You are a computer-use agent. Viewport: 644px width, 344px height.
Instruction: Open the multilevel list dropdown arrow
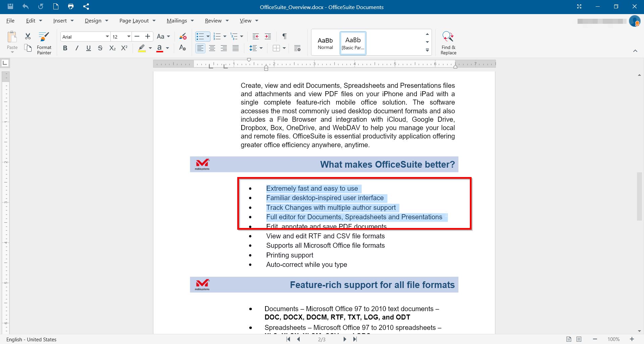242,36
